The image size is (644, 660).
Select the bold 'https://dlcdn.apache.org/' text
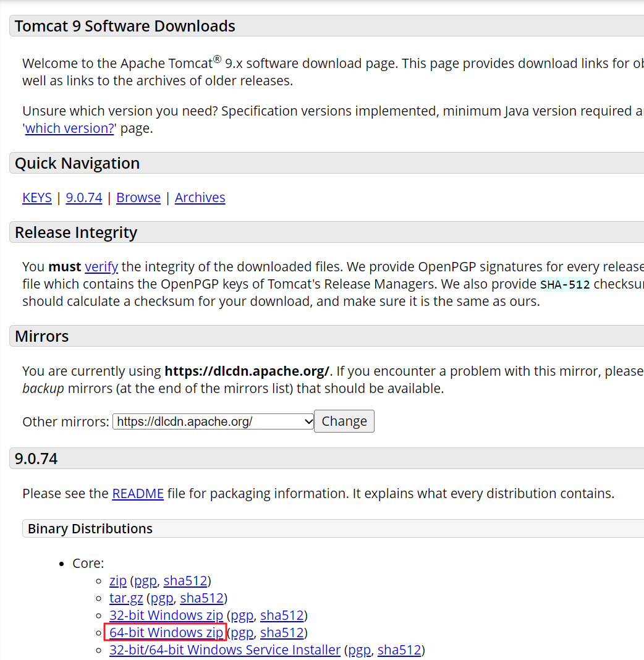(x=247, y=371)
